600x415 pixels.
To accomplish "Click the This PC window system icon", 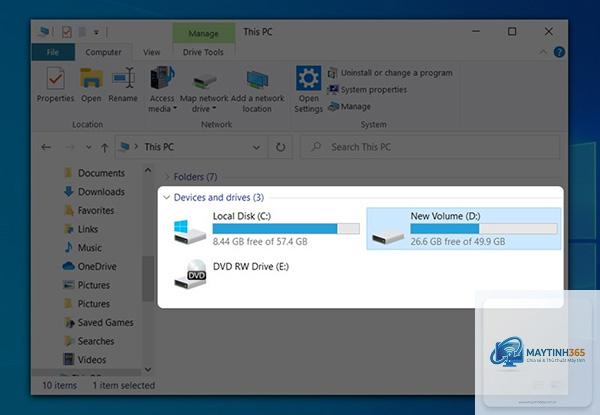I will (x=44, y=32).
